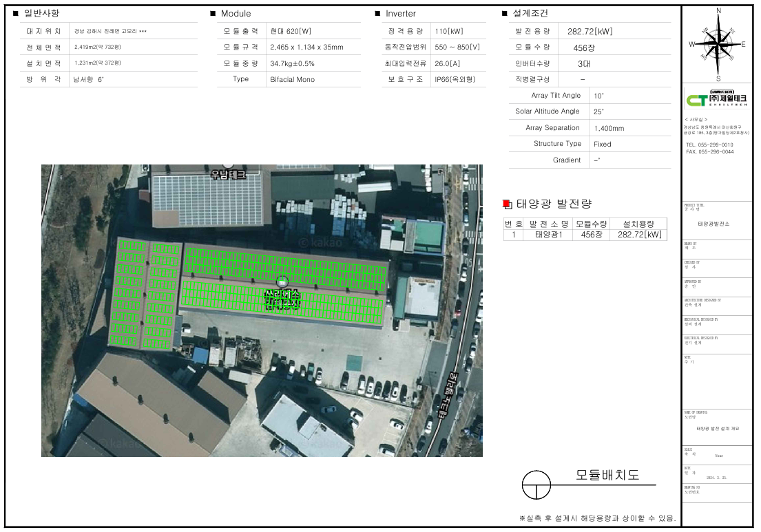Click the 태양광1 plant name cell
761x532 pixels.
click(549, 235)
